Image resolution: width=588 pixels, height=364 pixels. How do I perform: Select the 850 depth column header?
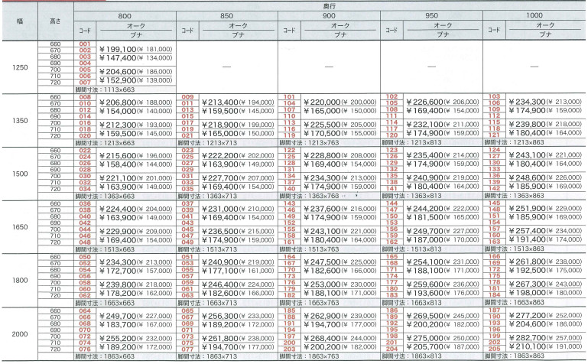pos(226,15)
